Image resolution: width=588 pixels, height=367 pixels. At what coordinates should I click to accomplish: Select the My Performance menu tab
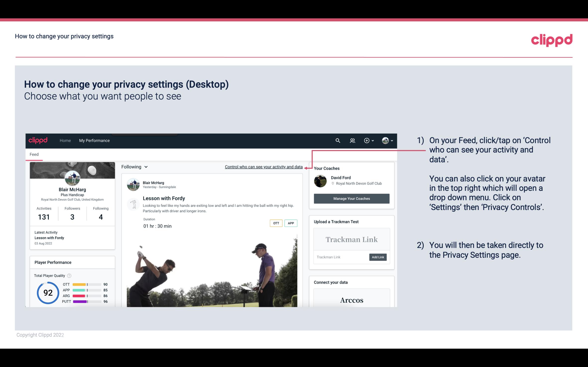coord(94,140)
